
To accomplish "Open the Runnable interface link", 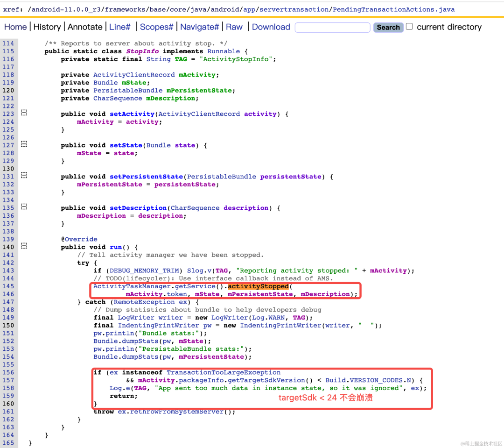I will pos(224,51).
